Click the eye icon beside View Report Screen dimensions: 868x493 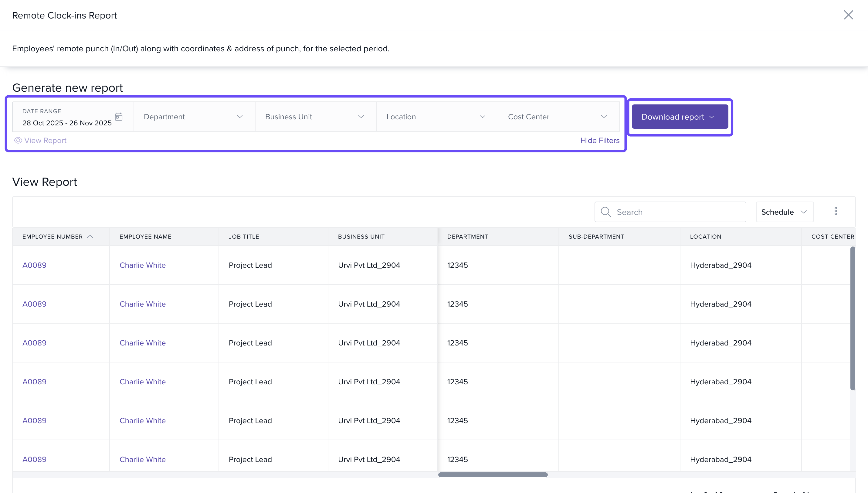pyautogui.click(x=18, y=140)
